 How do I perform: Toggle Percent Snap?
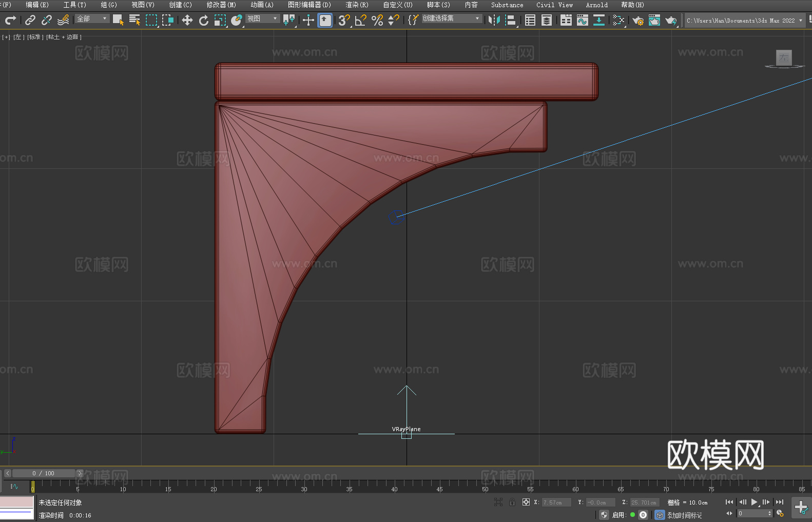click(x=377, y=20)
